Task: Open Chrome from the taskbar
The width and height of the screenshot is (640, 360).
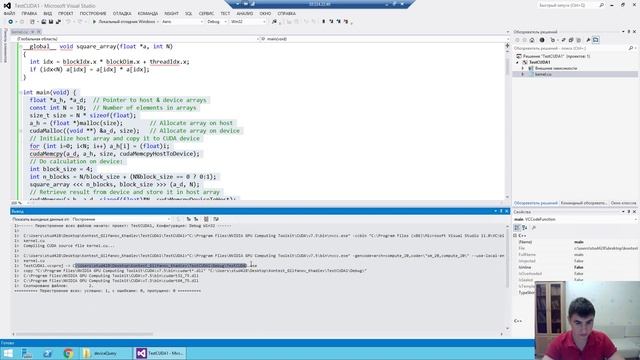Action: pyautogui.click(x=68, y=353)
